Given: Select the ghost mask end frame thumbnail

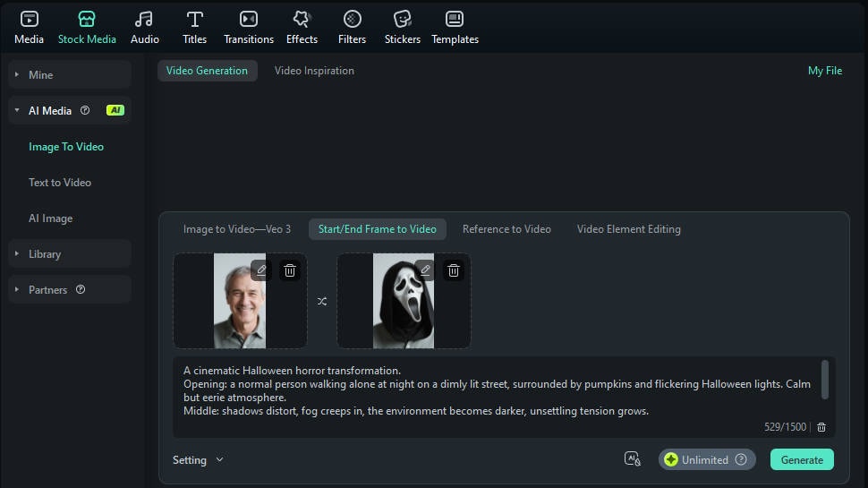Looking at the screenshot, I should pyautogui.click(x=404, y=301).
